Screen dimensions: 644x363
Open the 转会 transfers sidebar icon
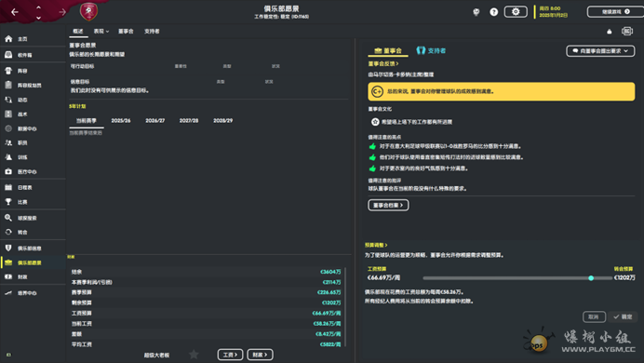pyautogui.click(x=8, y=232)
